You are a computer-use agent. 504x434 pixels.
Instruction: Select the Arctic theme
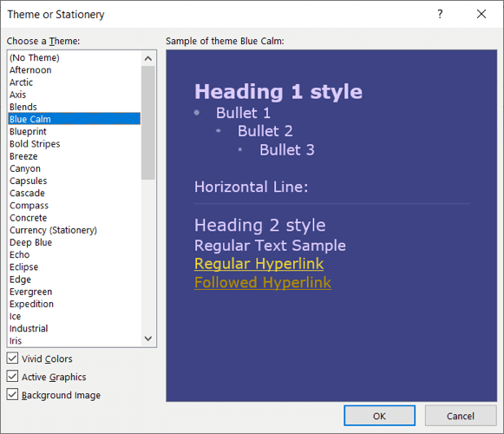click(75, 82)
